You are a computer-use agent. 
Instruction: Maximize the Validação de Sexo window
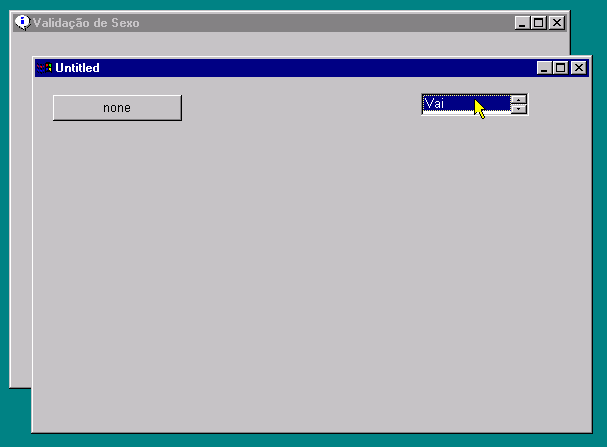[x=539, y=22]
